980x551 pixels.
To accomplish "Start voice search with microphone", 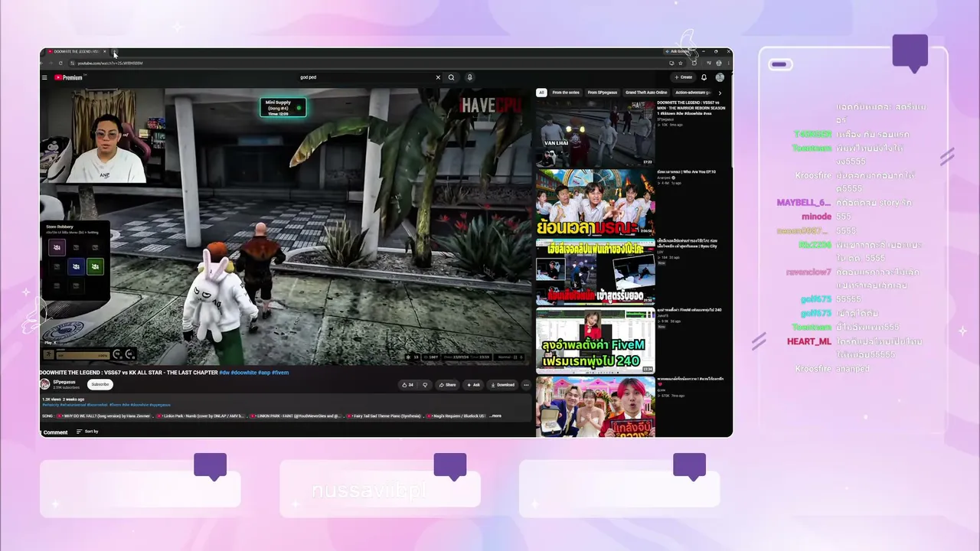I will click(469, 77).
